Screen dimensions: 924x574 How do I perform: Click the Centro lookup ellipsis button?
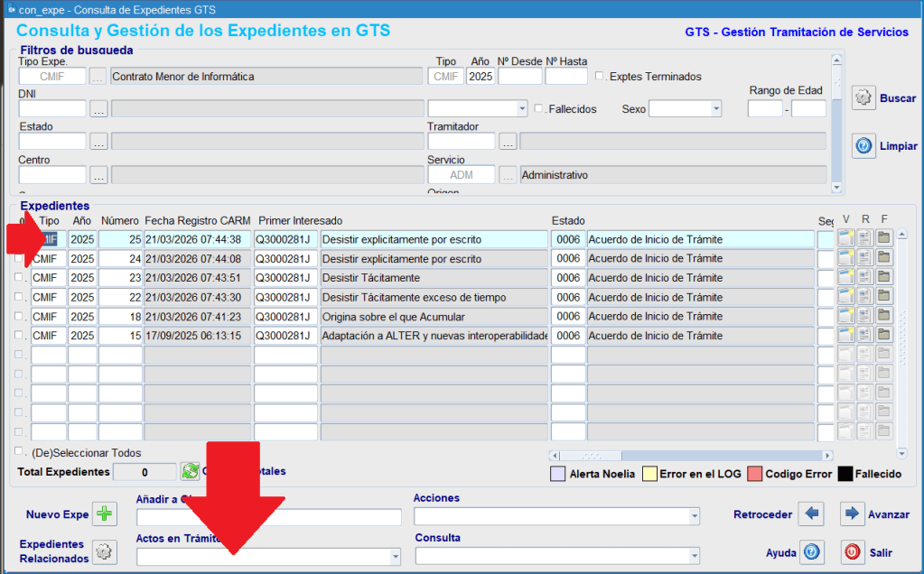(98, 175)
